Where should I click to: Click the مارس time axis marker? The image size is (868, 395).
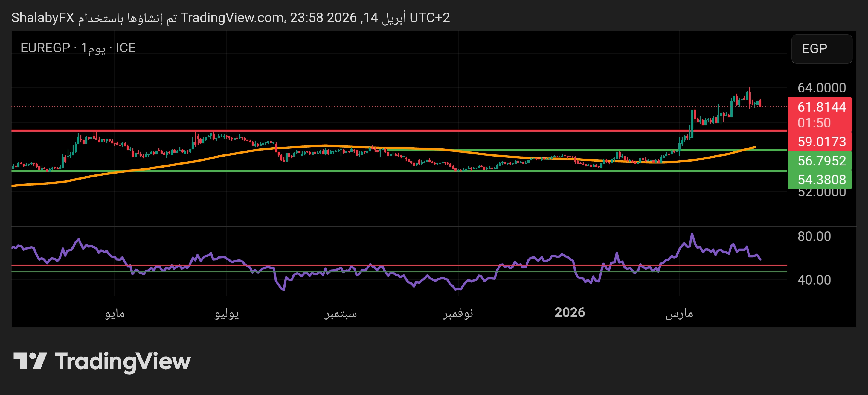click(679, 313)
